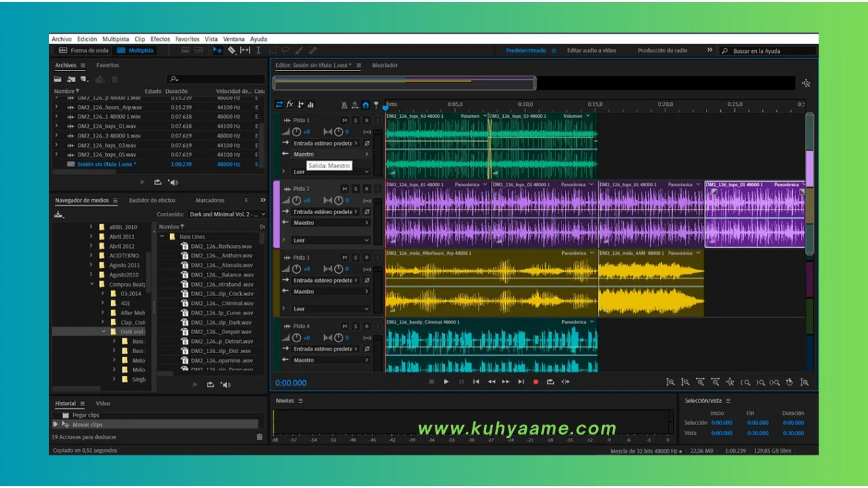Click the Pista 2 pan knob
The image size is (868, 488).
point(338,201)
